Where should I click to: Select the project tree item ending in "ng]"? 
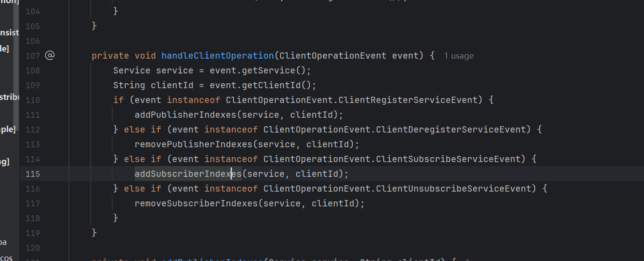point(4,162)
